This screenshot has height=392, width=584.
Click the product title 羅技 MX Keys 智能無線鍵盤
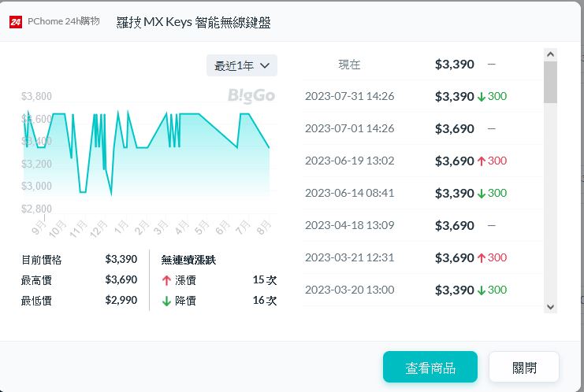(x=193, y=22)
